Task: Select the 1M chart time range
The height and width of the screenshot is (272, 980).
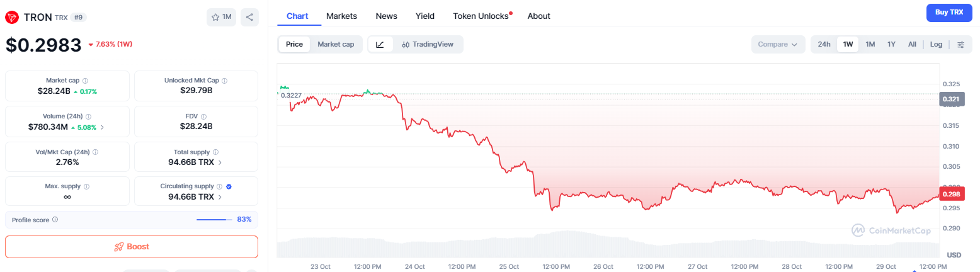Action: click(x=870, y=44)
